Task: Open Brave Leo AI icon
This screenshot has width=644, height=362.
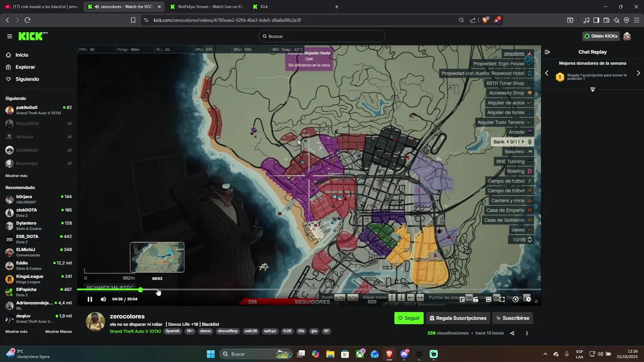Action: tap(616, 20)
